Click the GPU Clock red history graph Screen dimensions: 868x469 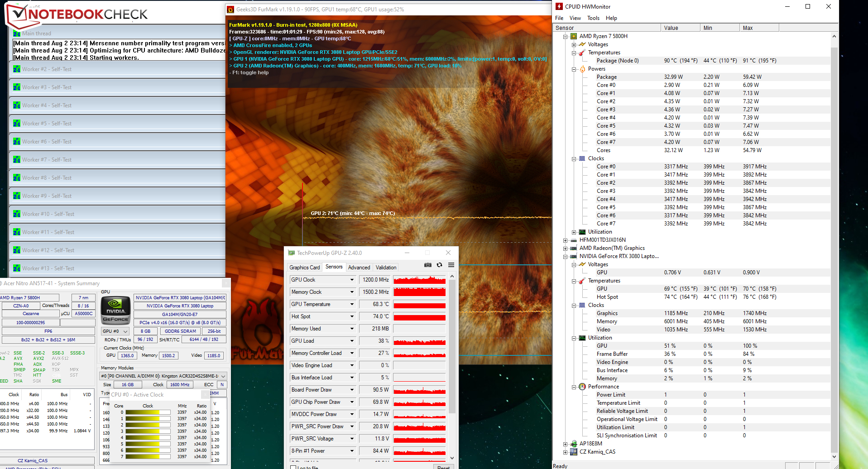click(x=419, y=280)
